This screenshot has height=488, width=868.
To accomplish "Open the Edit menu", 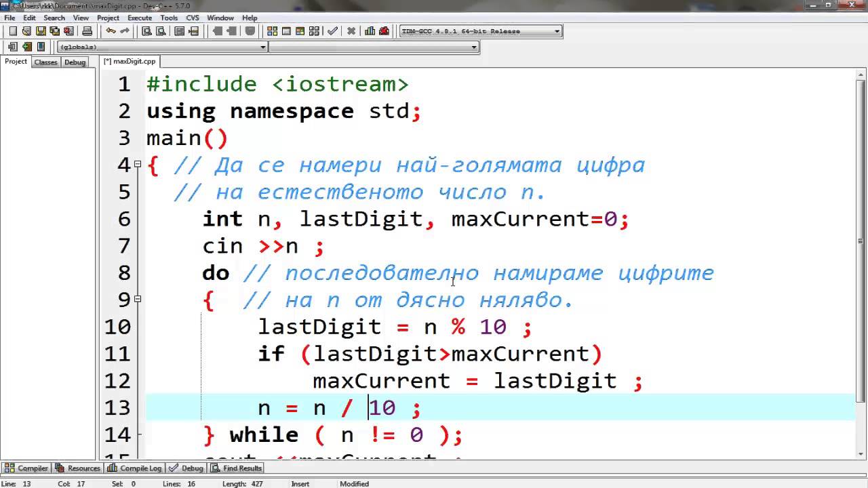I will [x=29, y=18].
